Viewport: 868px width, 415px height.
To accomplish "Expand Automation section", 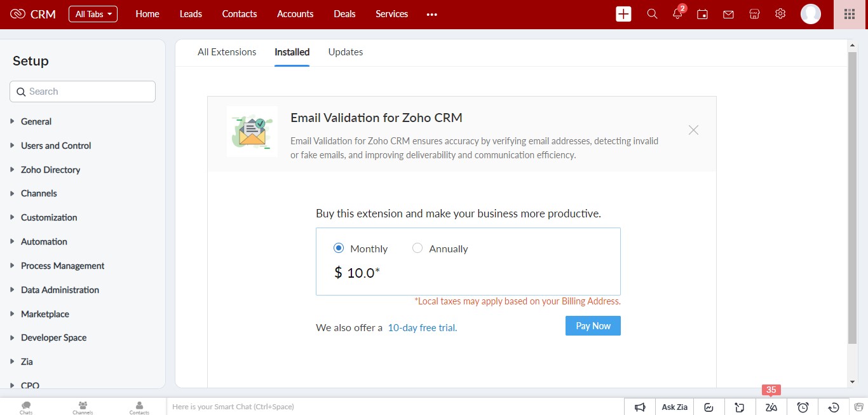I will [x=44, y=242].
